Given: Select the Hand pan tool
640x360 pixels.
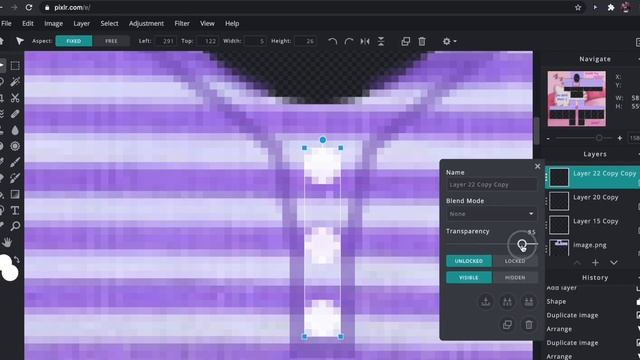Looking at the screenshot, I should (7, 242).
